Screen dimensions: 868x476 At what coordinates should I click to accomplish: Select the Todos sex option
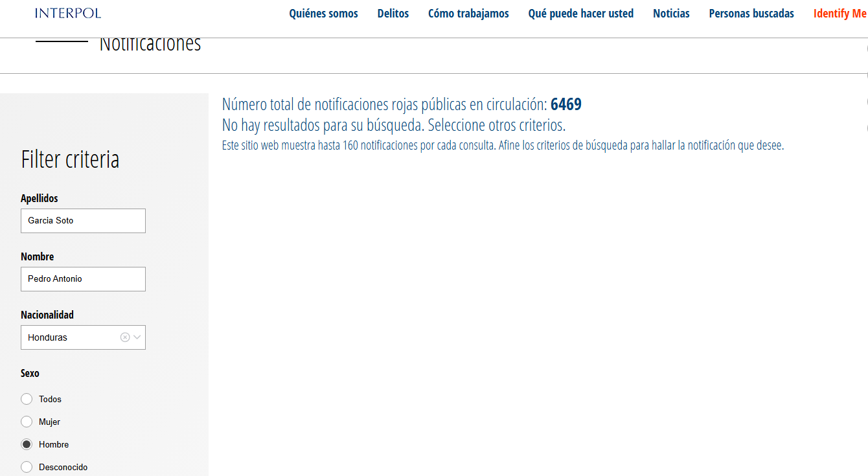tap(27, 399)
